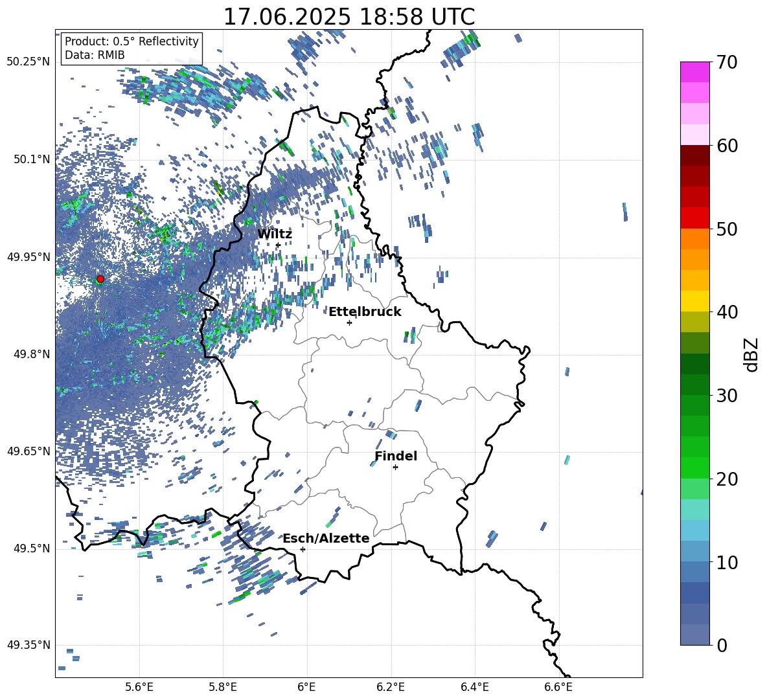Click the colorbar tick label "50"

tap(726, 229)
